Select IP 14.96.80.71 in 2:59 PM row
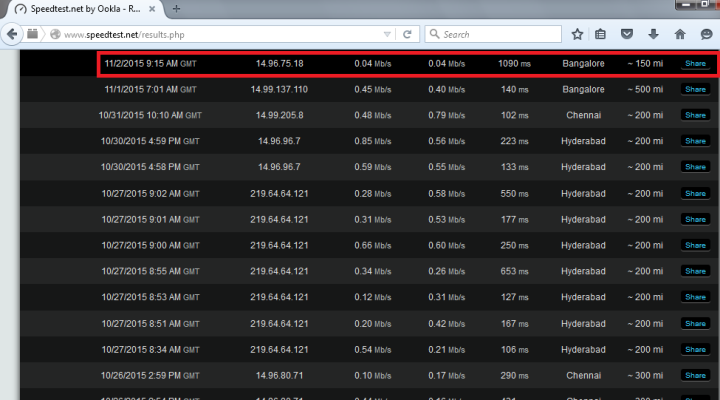Screen dimensions: 720x400 click(279, 375)
